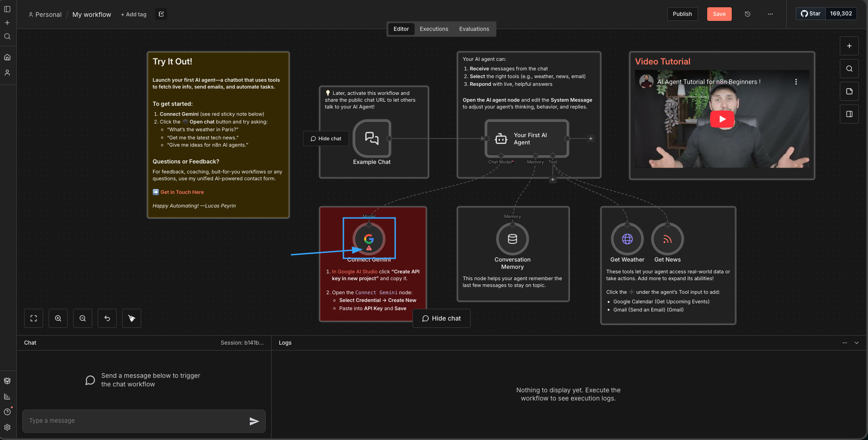Viewport: 868px width, 440px height.
Task: Select the Get Weather tool node
Action: [x=627, y=239]
